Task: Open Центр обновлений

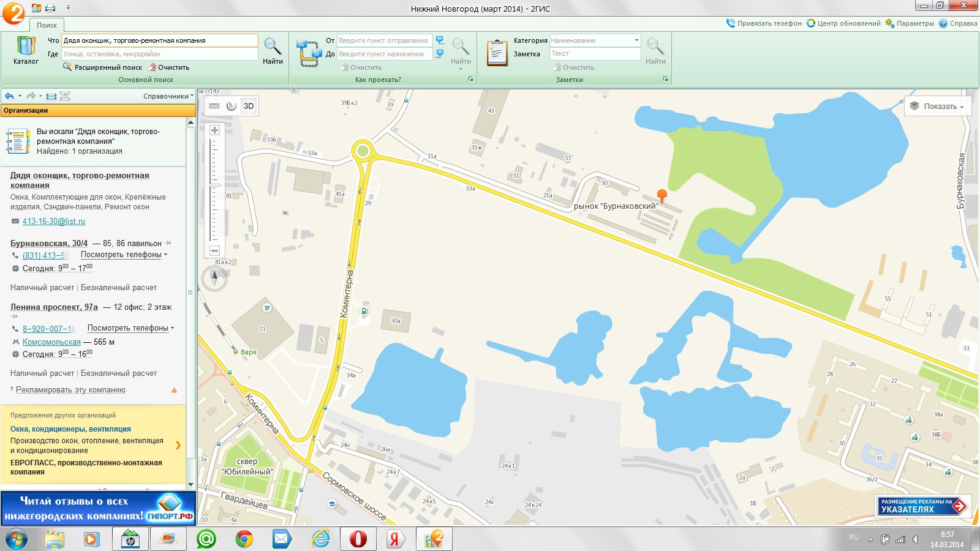Action: click(x=843, y=23)
